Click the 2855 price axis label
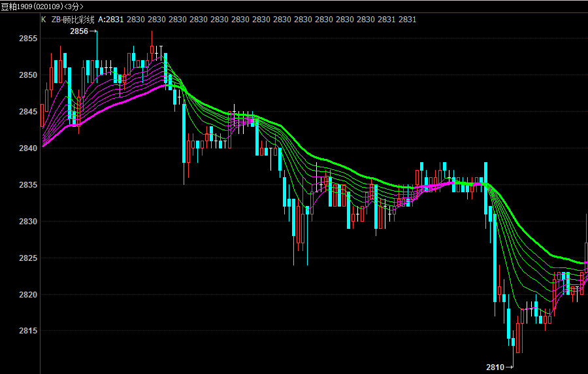This screenshot has width=588, height=374. 28,39
